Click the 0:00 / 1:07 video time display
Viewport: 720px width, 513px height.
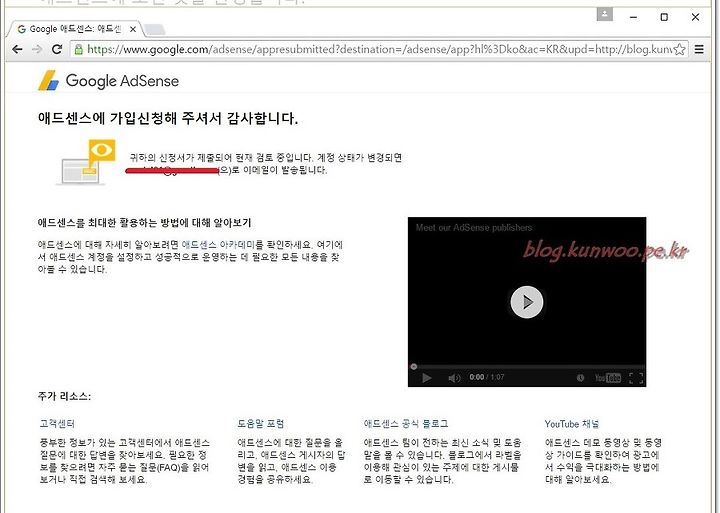coord(487,378)
